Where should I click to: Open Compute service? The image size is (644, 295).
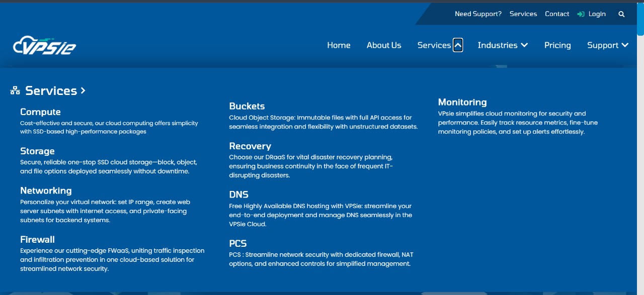tap(40, 112)
